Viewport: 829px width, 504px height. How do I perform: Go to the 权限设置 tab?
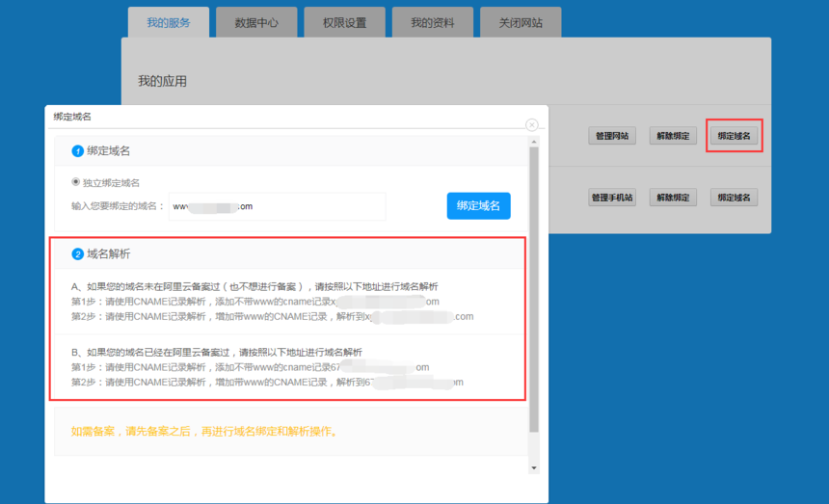point(344,22)
